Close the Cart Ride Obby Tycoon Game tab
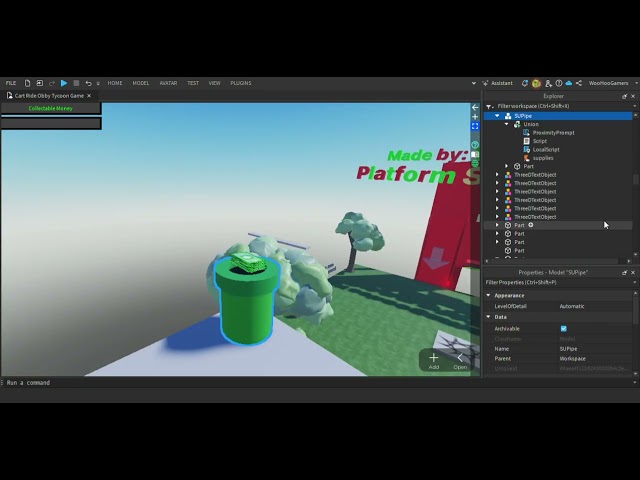The width and height of the screenshot is (640, 480). [x=89, y=96]
